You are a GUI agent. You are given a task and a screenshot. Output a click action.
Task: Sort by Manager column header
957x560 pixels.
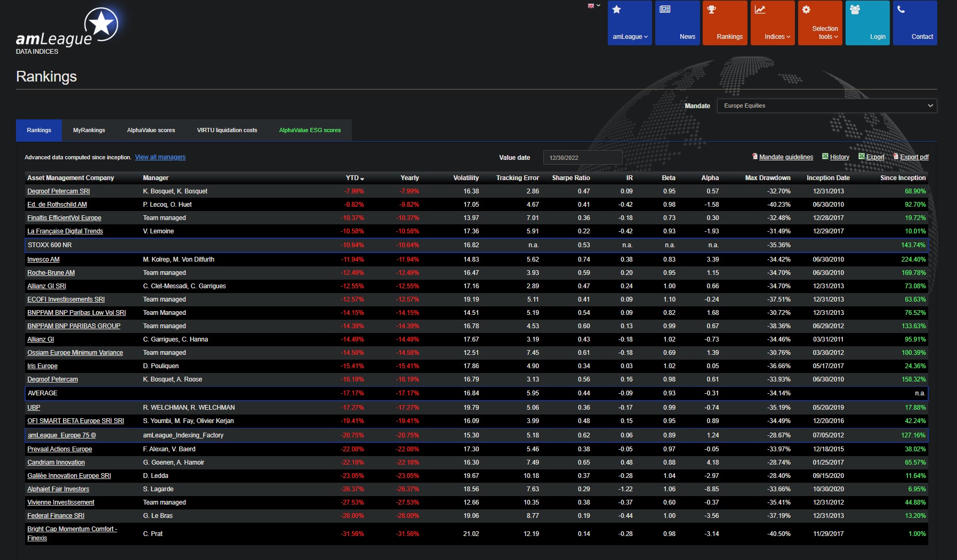[156, 178]
